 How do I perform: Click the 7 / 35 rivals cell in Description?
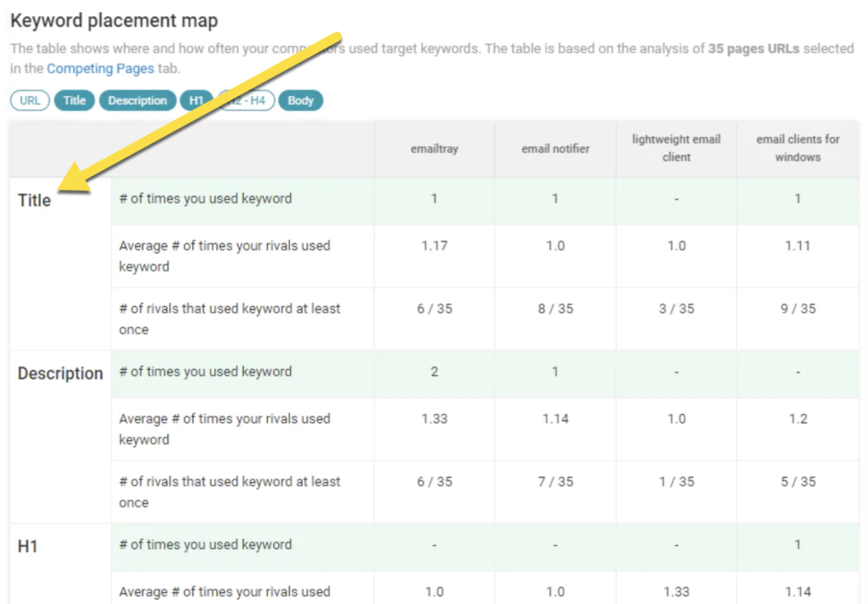click(x=555, y=482)
